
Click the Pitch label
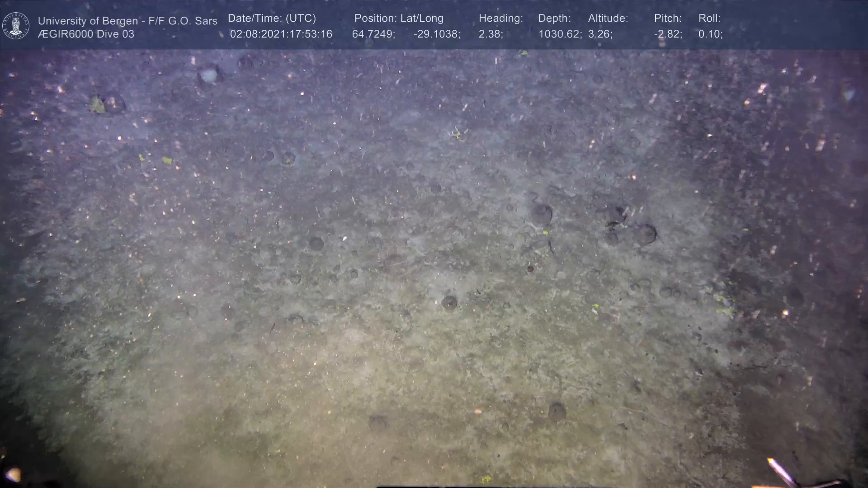click(x=668, y=19)
